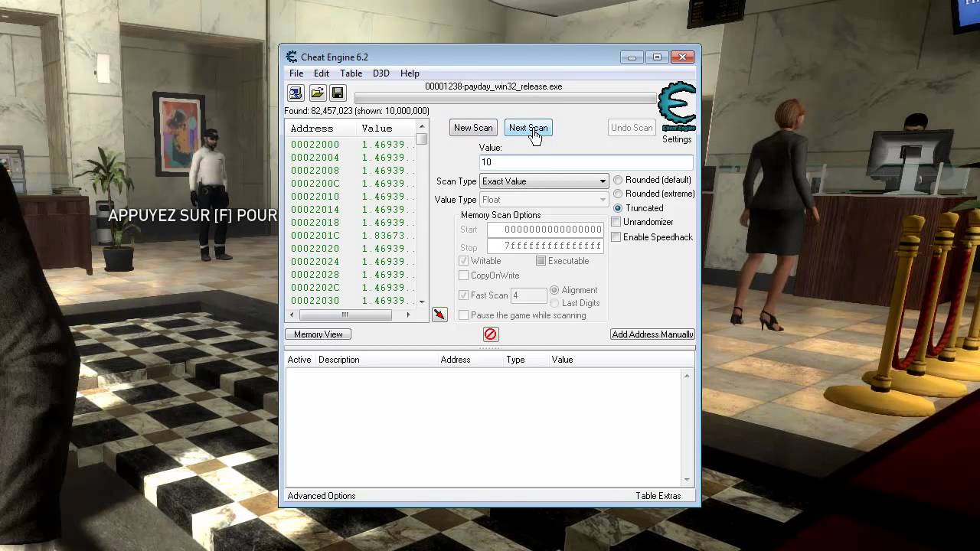Click the red no-entry clear list icon
This screenshot has height=551, width=980.
click(x=491, y=334)
